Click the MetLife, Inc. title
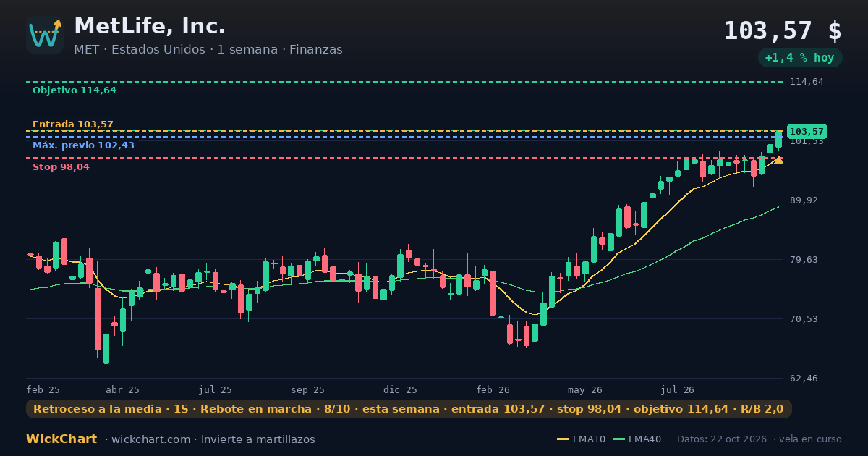Screen dimensions: 868x456 (150, 26)
